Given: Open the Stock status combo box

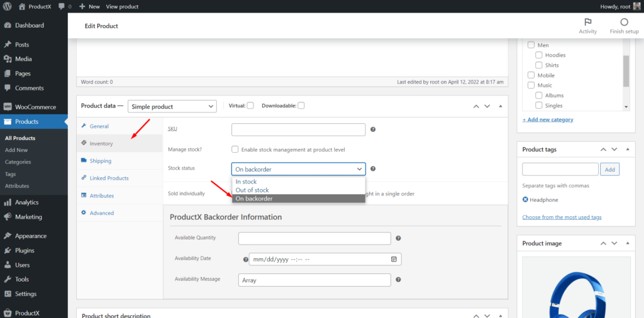Looking at the screenshot, I should (x=298, y=169).
